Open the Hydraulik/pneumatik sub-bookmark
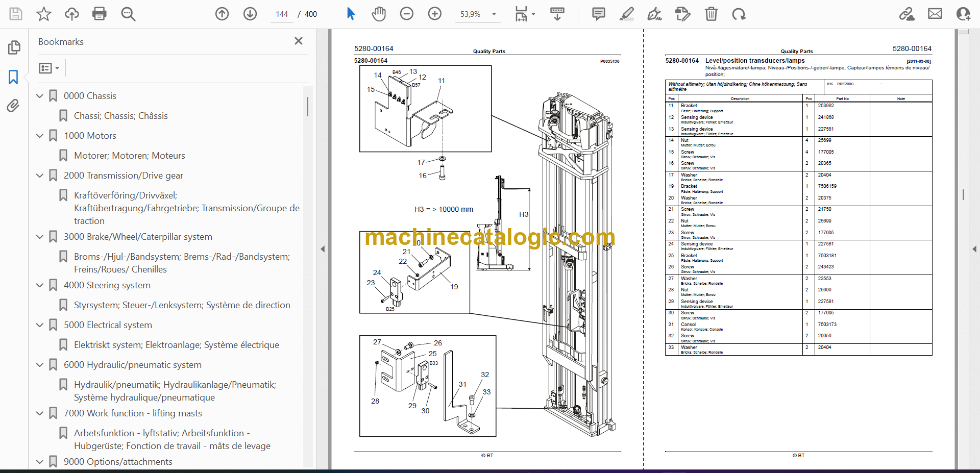The width and height of the screenshot is (980, 473). pos(175,391)
